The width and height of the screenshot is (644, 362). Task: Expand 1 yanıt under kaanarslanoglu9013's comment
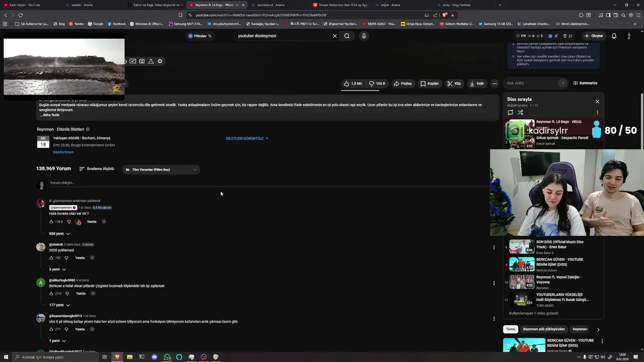(57, 341)
